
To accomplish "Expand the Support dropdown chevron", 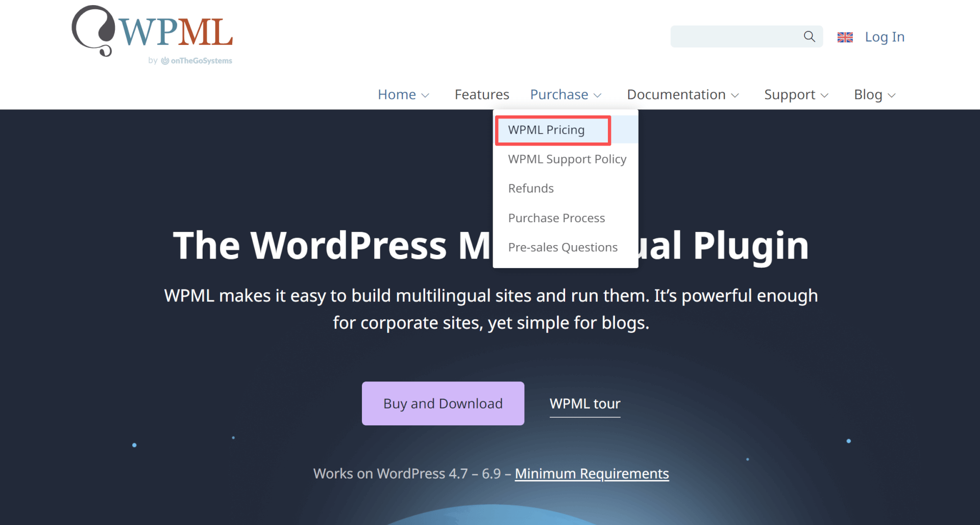I will pyautogui.click(x=824, y=96).
